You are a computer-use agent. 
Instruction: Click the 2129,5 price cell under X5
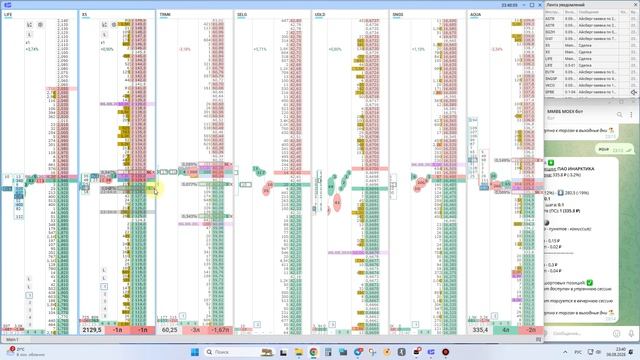pos(92,330)
